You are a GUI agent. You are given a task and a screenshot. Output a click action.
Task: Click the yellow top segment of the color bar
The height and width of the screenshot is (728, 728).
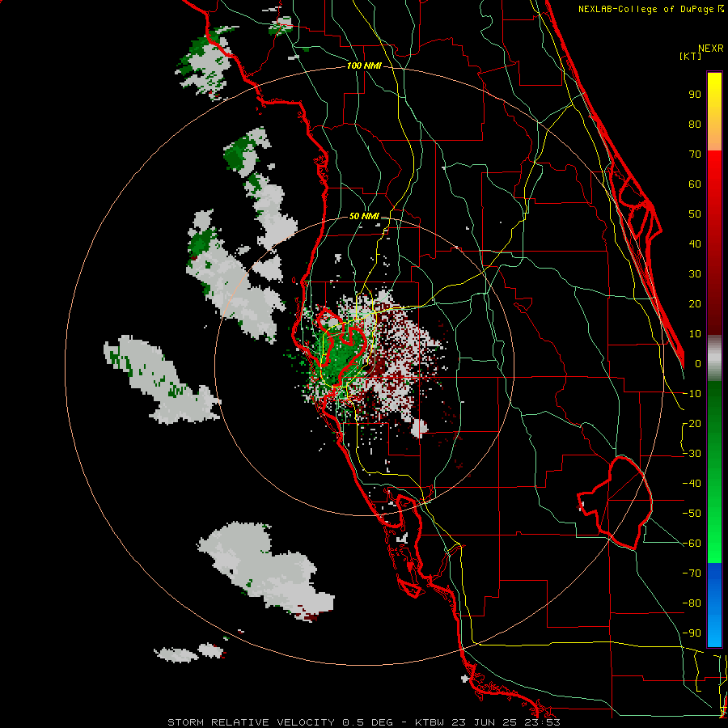click(x=714, y=112)
